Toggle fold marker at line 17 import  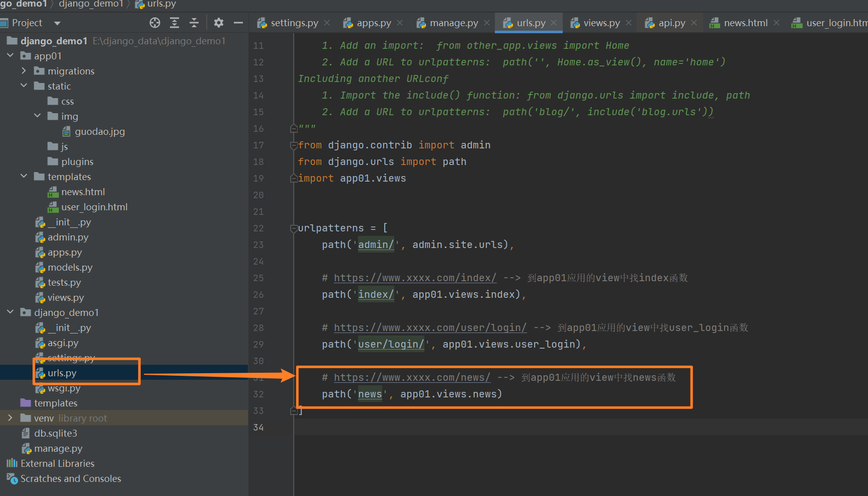294,145
